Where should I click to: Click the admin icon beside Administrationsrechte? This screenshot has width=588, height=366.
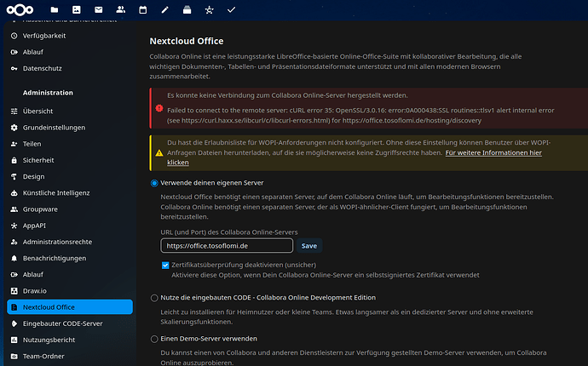(x=14, y=242)
